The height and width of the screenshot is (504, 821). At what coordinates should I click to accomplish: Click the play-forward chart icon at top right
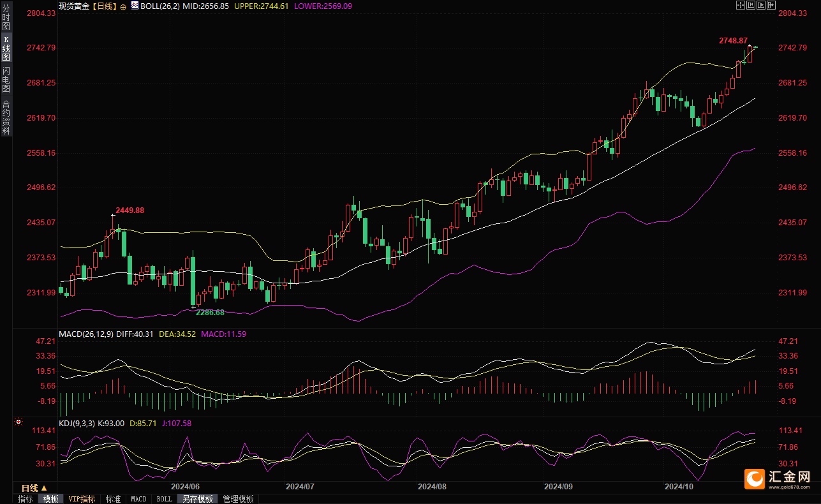click(761, 5)
